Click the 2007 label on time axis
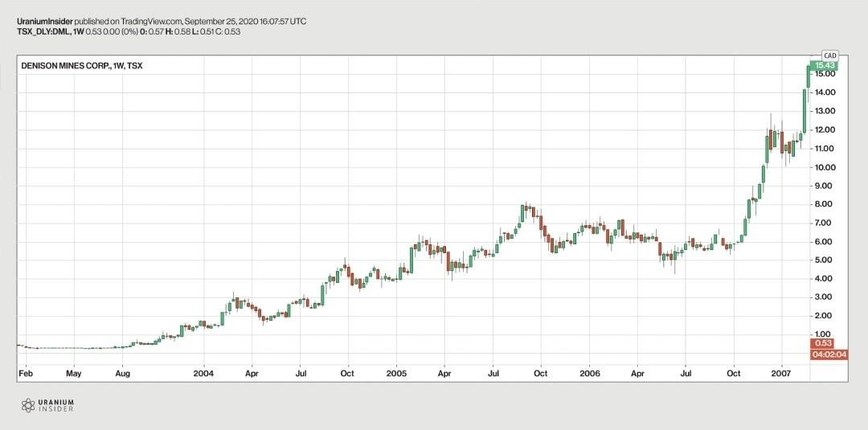Image resolution: width=868 pixels, height=430 pixels. pyautogui.click(x=782, y=374)
